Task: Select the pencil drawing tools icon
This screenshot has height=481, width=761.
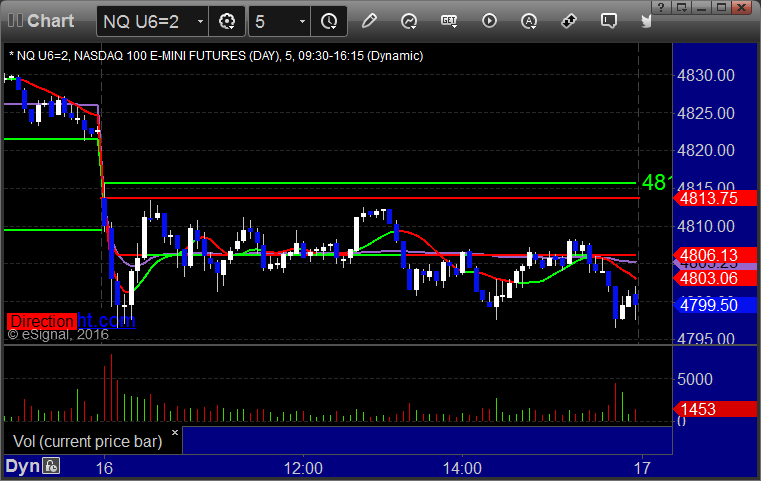Action: tap(369, 21)
